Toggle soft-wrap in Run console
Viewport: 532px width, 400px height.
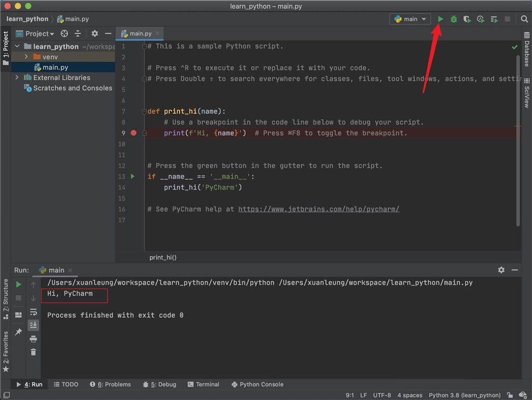pyautogui.click(x=33, y=312)
